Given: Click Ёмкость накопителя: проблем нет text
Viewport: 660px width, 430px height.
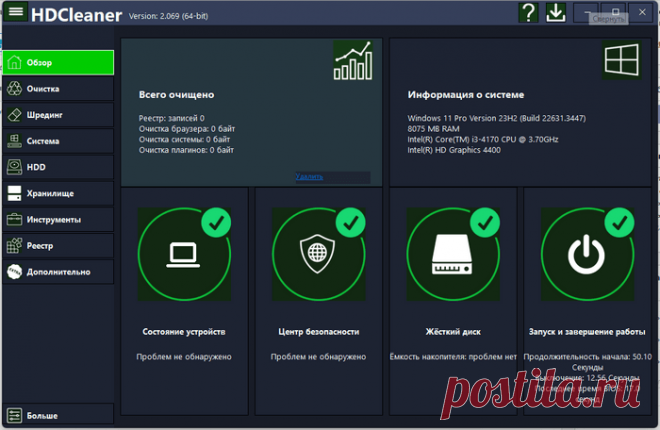Looking at the screenshot, I should [453, 357].
